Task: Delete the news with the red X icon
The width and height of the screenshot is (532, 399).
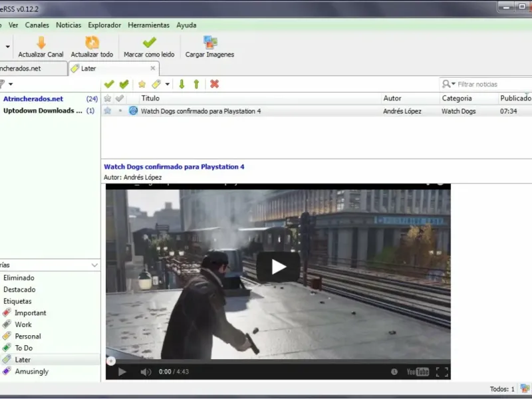Action: (214, 84)
